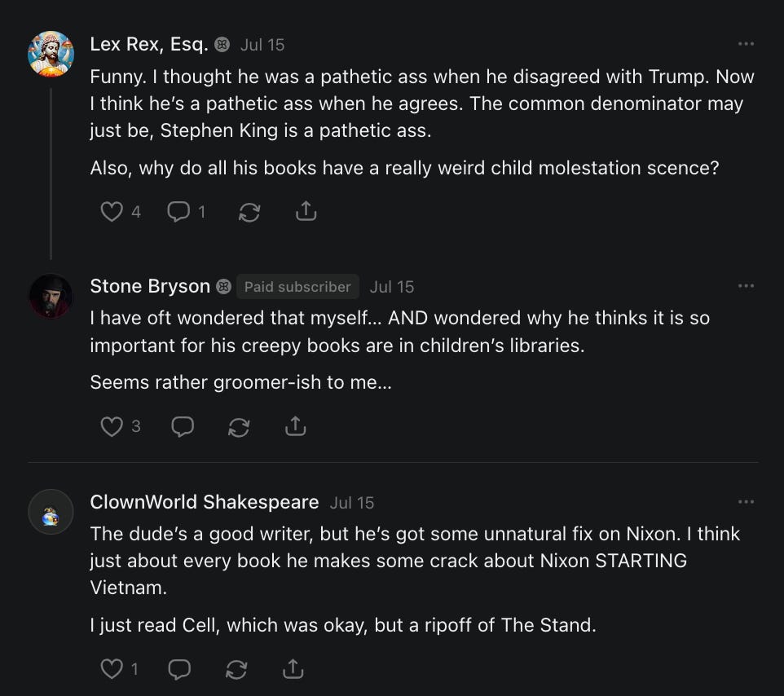784x696 pixels.
Task: Reply to ClownWorld Shakespeare's comment
Action: click(x=179, y=669)
